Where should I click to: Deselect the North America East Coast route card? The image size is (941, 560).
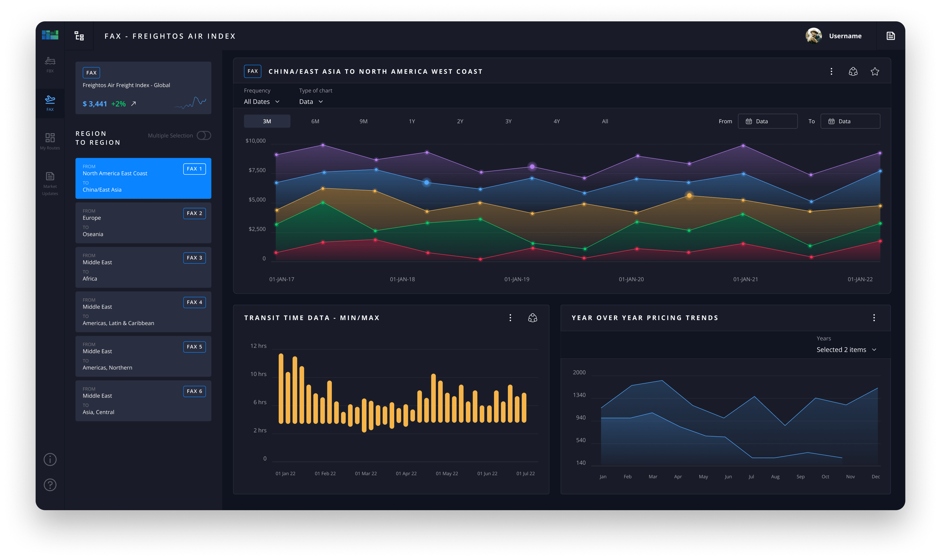coord(143,178)
